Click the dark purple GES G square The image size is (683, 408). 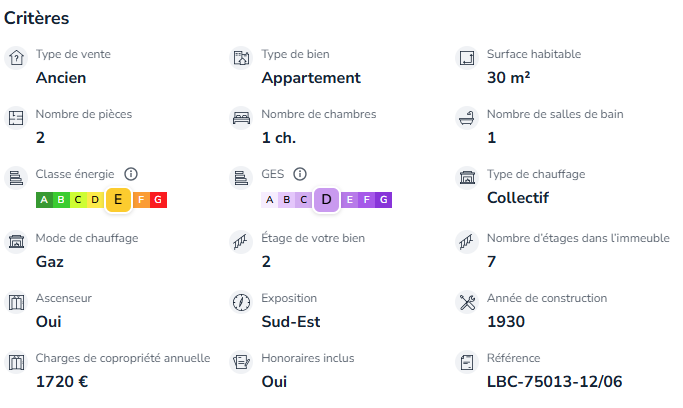click(385, 200)
